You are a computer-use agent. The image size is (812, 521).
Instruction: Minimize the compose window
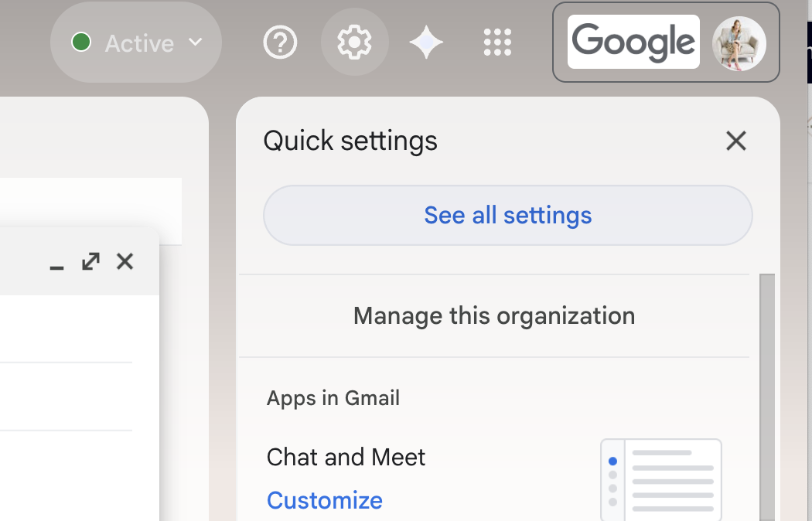tap(56, 267)
